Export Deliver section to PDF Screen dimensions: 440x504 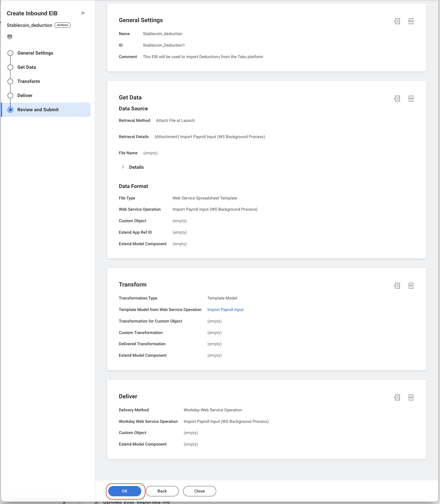click(411, 397)
